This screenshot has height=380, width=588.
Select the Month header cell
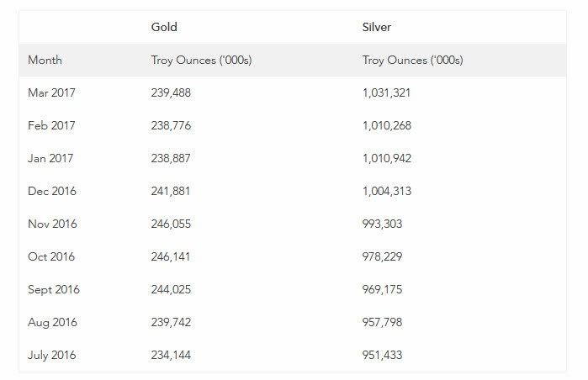point(45,60)
